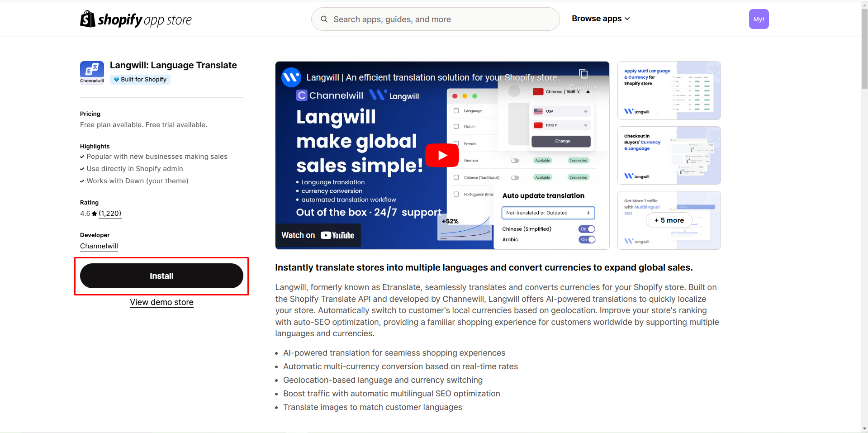Check the Dutch language checkbox
Screen dimensions: 868x433
point(457,127)
